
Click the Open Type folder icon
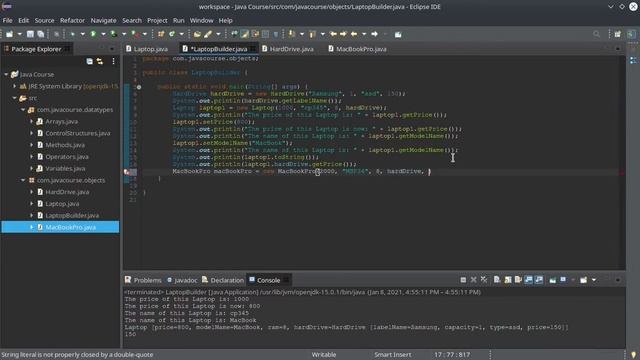197,34
